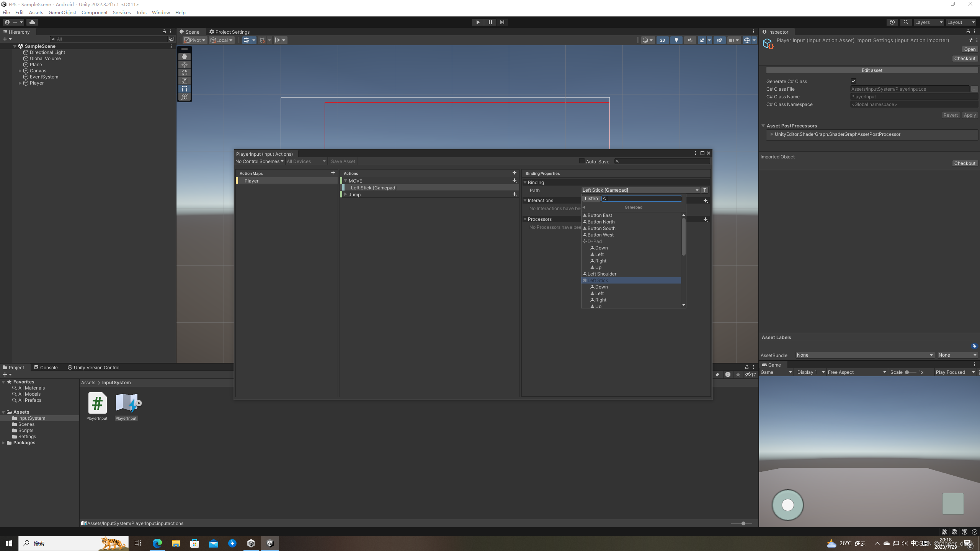Open the Undo History icon
The width and height of the screenshot is (980, 551).
[x=892, y=22]
